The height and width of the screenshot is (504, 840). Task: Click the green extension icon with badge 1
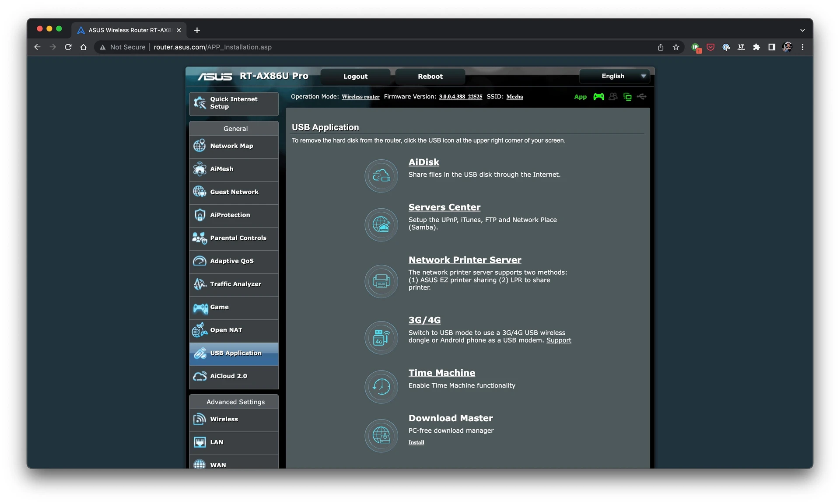[696, 48]
